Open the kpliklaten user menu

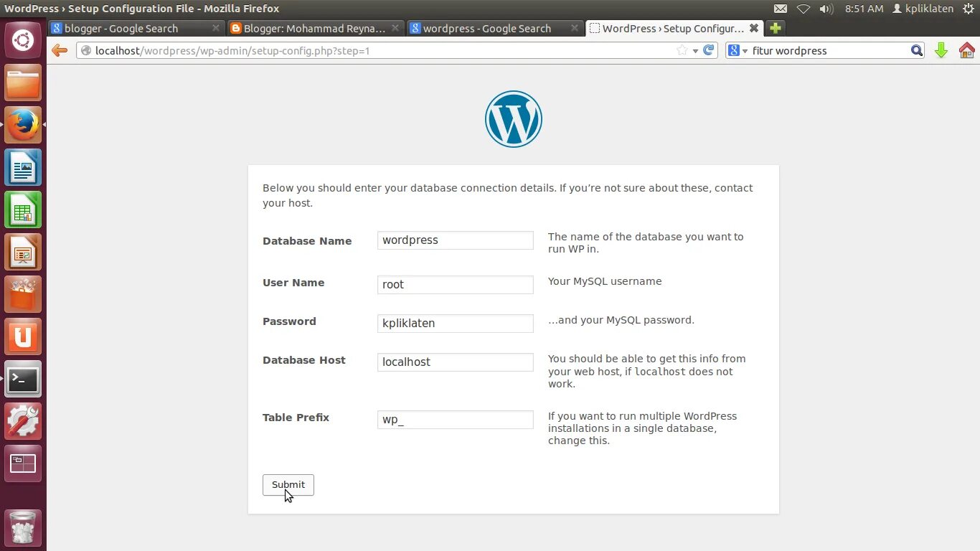(x=923, y=9)
